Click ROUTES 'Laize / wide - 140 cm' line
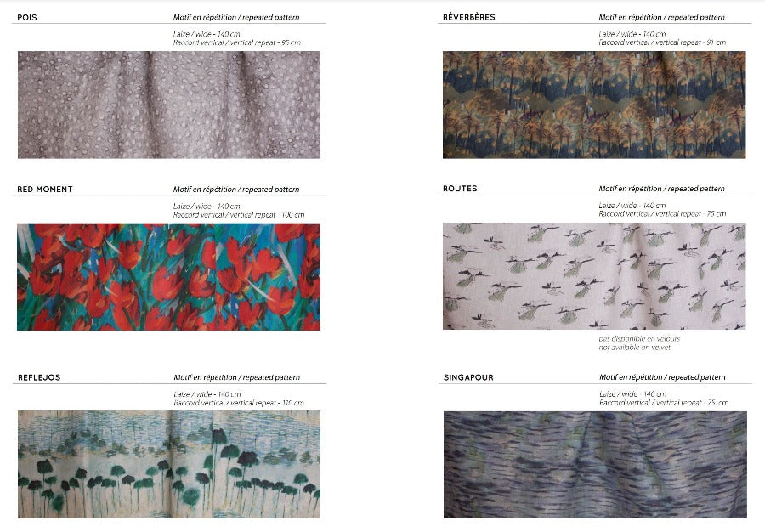Screen dimensions: 765x532 coord(632,206)
